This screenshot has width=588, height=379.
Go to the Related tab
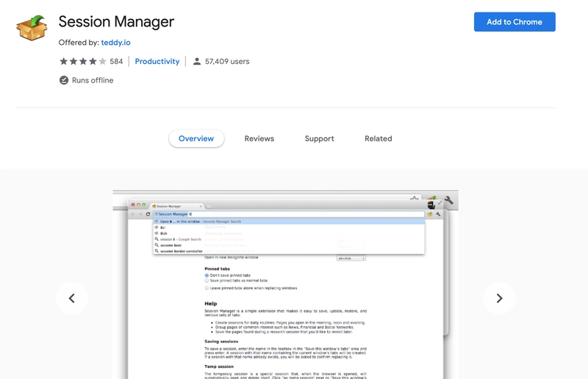tap(378, 138)
